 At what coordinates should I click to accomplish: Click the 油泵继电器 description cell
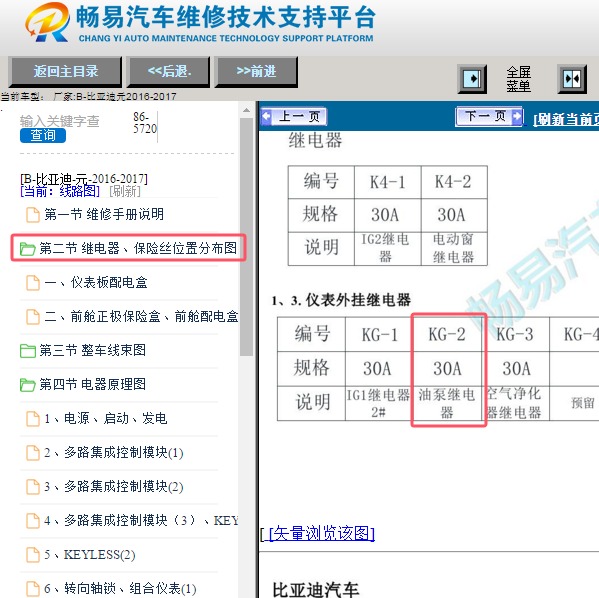coord(447,404)
